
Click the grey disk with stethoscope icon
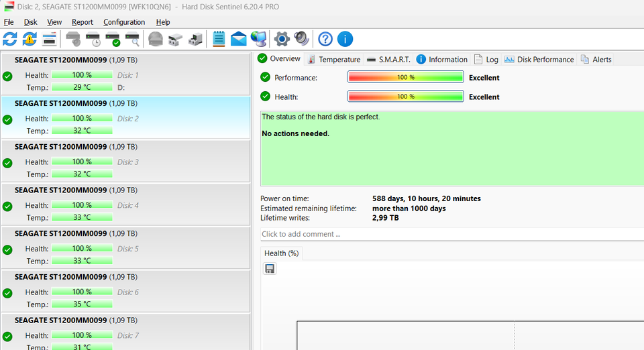click(73, 39)
